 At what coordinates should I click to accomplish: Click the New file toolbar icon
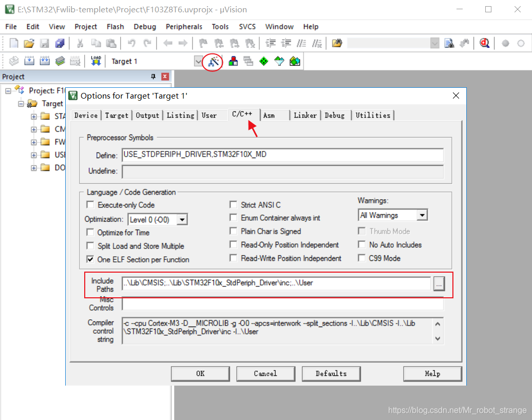tap(13, 43)
